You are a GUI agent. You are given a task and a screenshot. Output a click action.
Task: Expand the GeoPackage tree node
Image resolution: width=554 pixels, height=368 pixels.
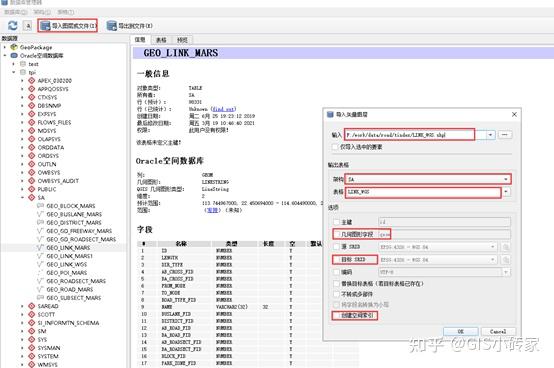coord(5,47)
